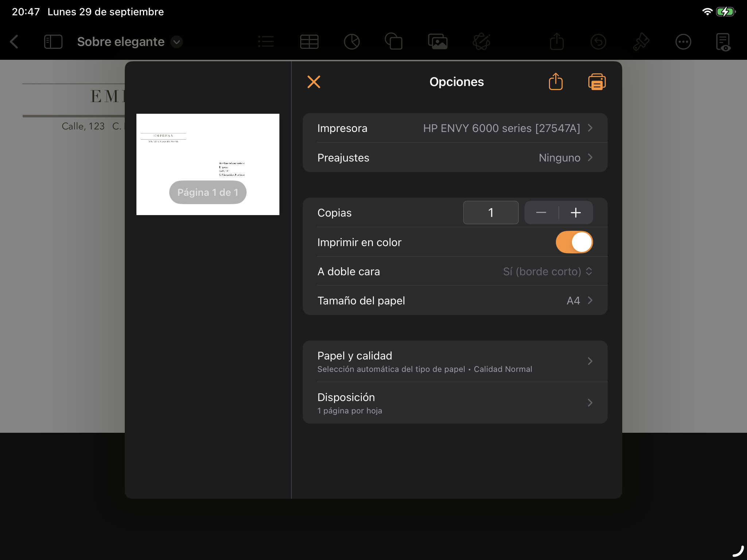Image resolution: width=747 pixels, height=560 pixels.
Task: Expand the Sobre elegante title dropdown
Action: coord(177,42)
